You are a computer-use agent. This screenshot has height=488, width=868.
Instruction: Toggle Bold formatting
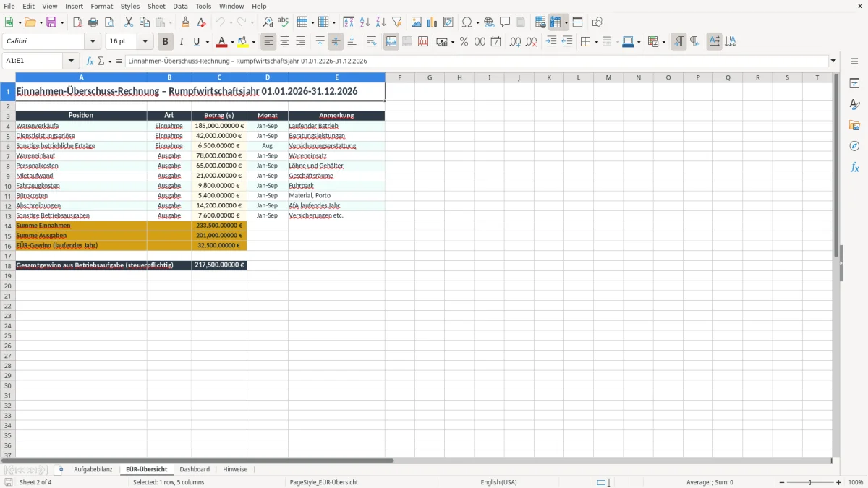(x=166, y=42)
